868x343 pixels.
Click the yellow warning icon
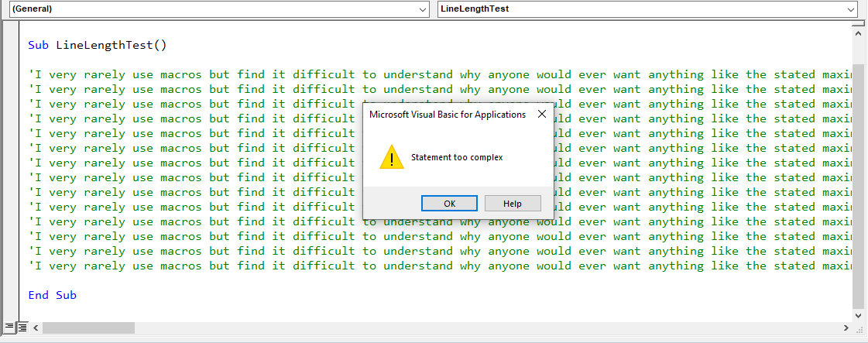point(392,157)
